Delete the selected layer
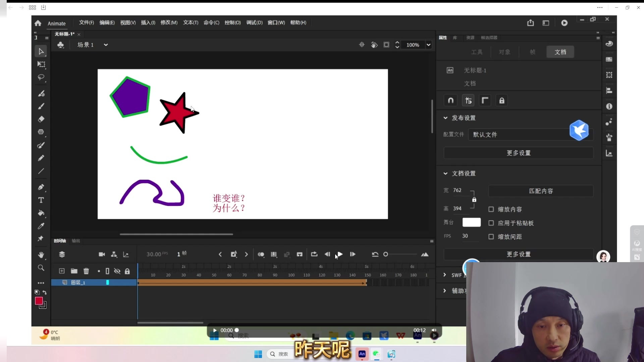644x362 pixels. (x=86, y=271)
